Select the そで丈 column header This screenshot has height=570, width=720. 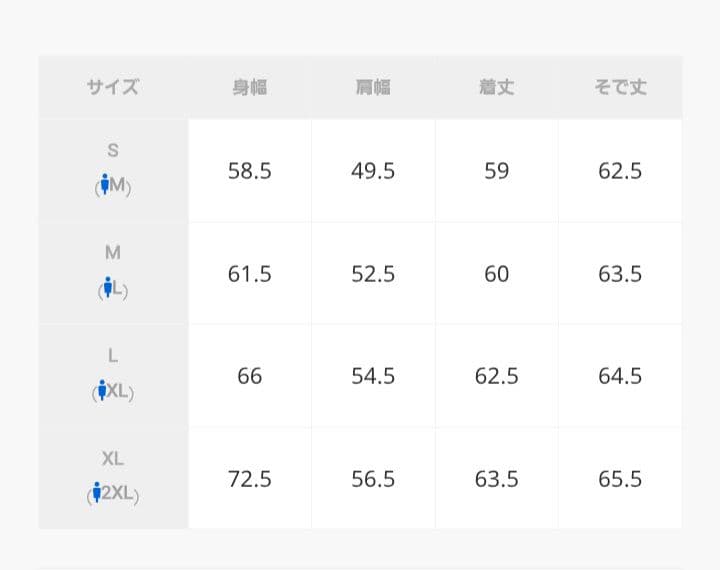click(620, 87)
